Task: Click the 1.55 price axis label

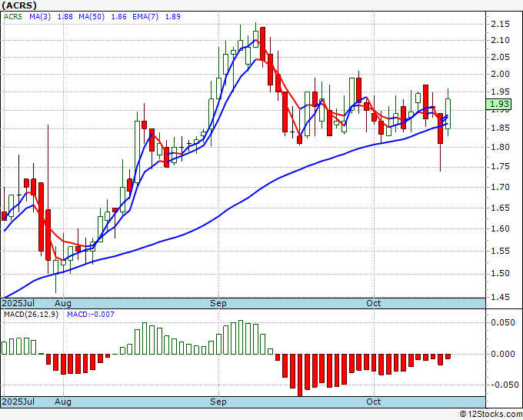Action: click(500, 251)
